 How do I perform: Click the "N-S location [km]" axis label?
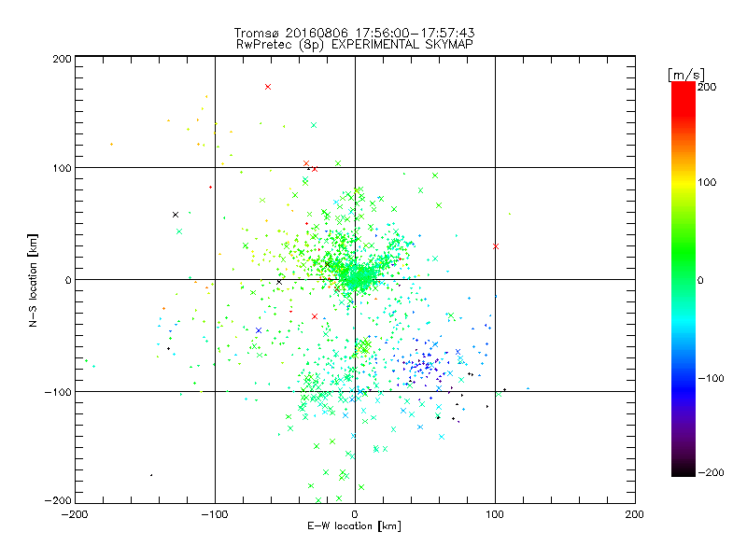[33, 281]
